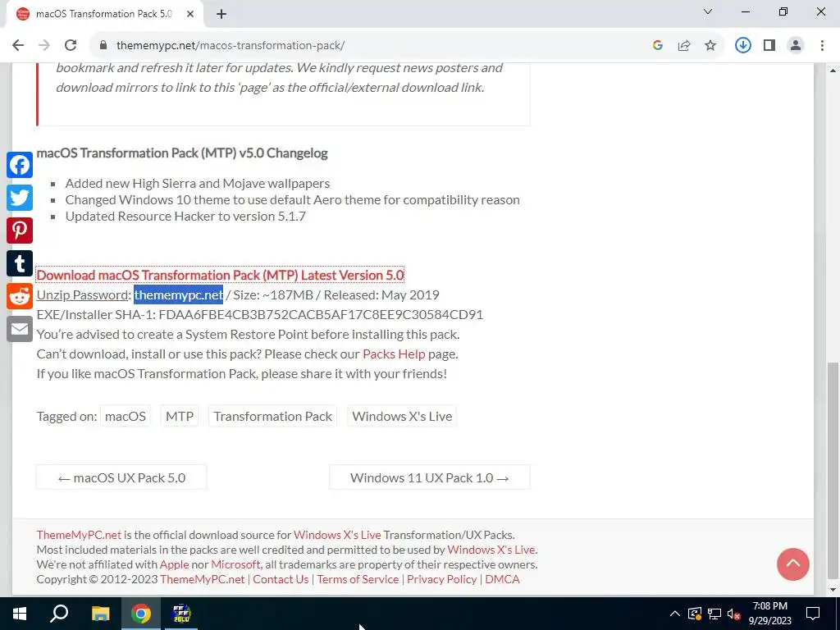This screenshot has width=840, height=630.
Task: Click the SHA-1 hash text line
Action: click(x=260, y=314)
